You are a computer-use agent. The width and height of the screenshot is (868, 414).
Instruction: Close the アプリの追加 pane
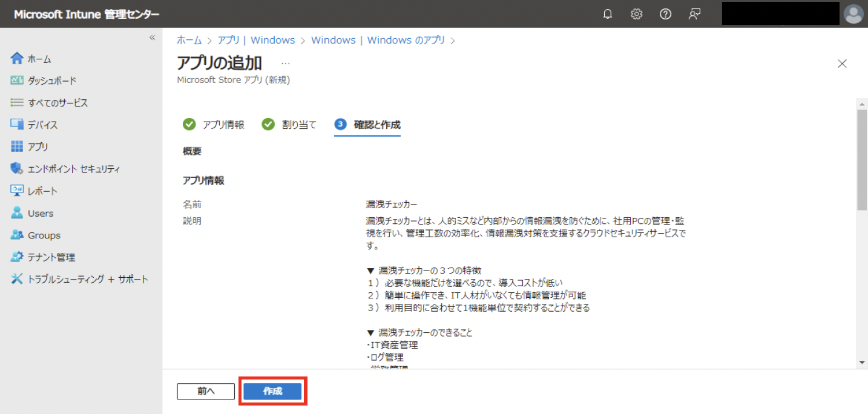coord(842,64)
